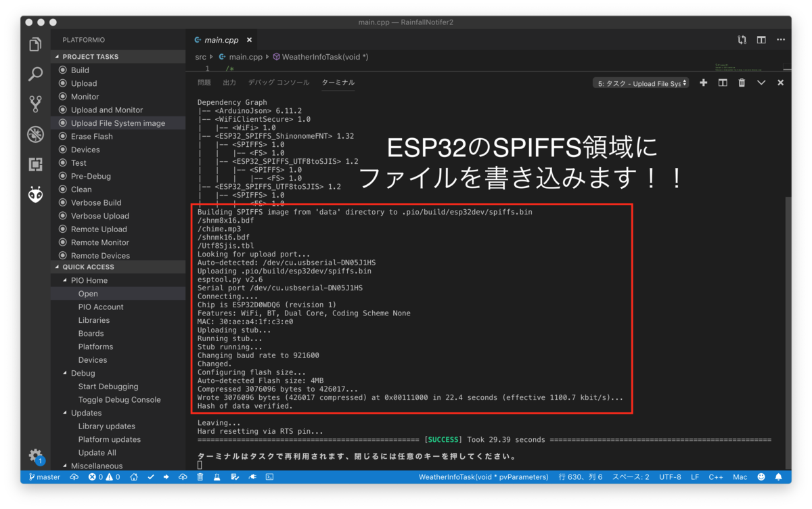This screenshot has width=812, height=509.
Task: Change line ending via LF status item
Action: (x=695, y=477)
